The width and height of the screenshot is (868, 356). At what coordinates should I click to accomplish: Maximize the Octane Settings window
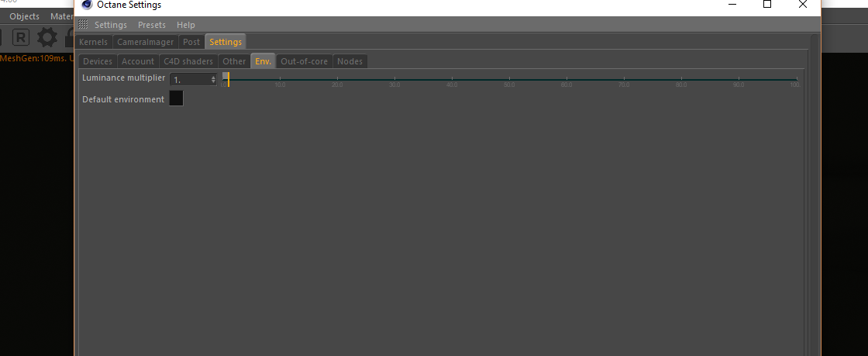pos(767,5)
